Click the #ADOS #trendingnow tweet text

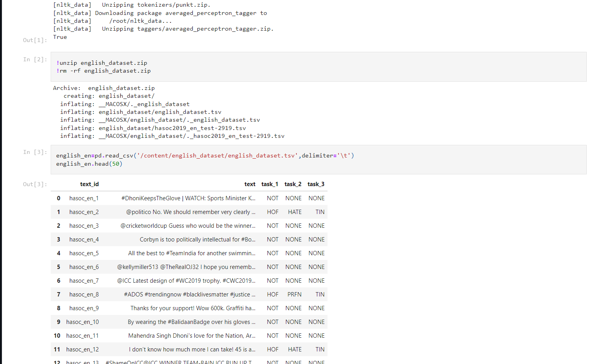190,294
